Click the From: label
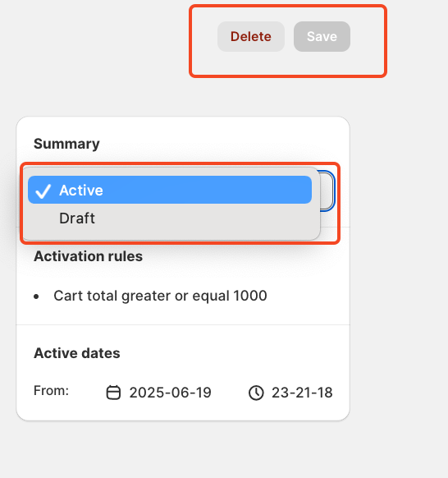The width and height of the screenshot is (448, 478). [51, 390]
